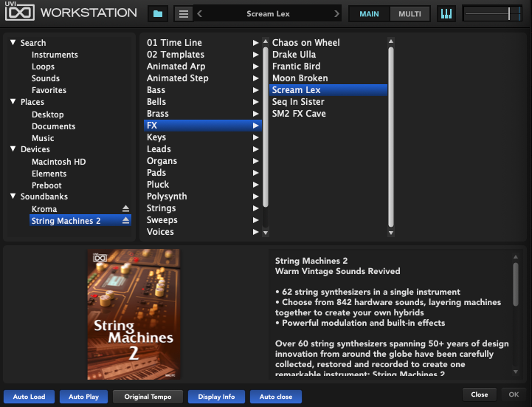Switch to the MULTI tab
The image size is (532, 407).
point(410,14)
